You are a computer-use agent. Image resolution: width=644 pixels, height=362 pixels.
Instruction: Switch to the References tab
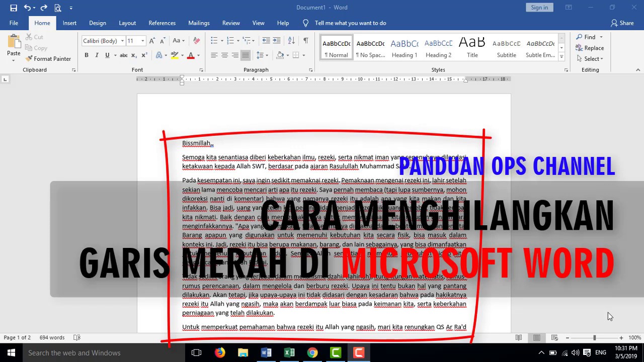[x=162, y=23]
